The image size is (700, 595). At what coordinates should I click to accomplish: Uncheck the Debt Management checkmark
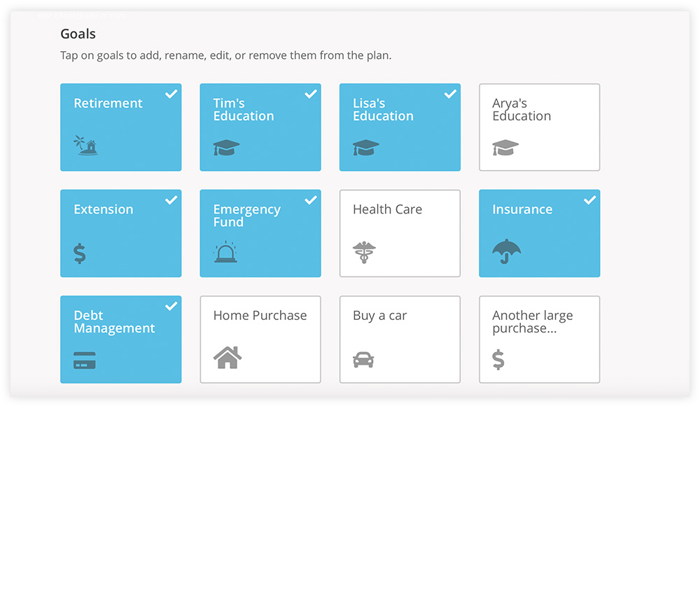(x=171, y=307)
